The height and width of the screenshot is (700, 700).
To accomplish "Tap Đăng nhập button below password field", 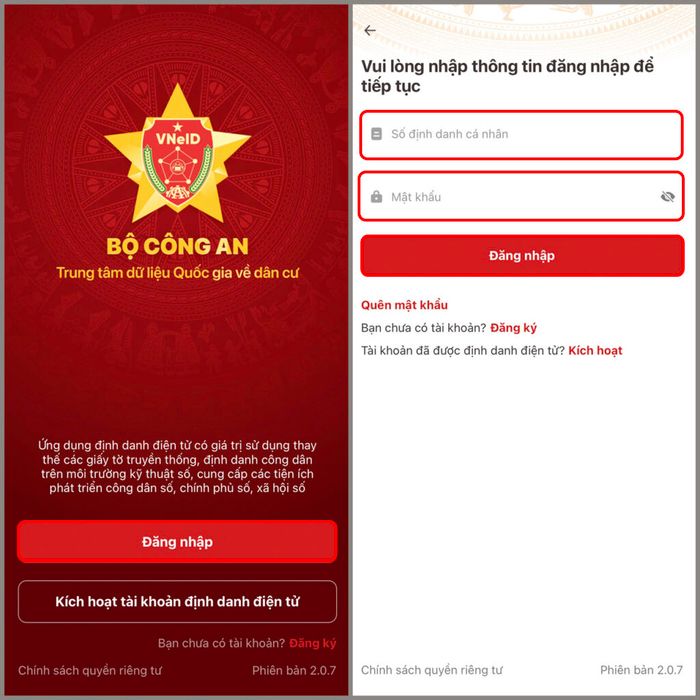I will (x=522, y=255).
